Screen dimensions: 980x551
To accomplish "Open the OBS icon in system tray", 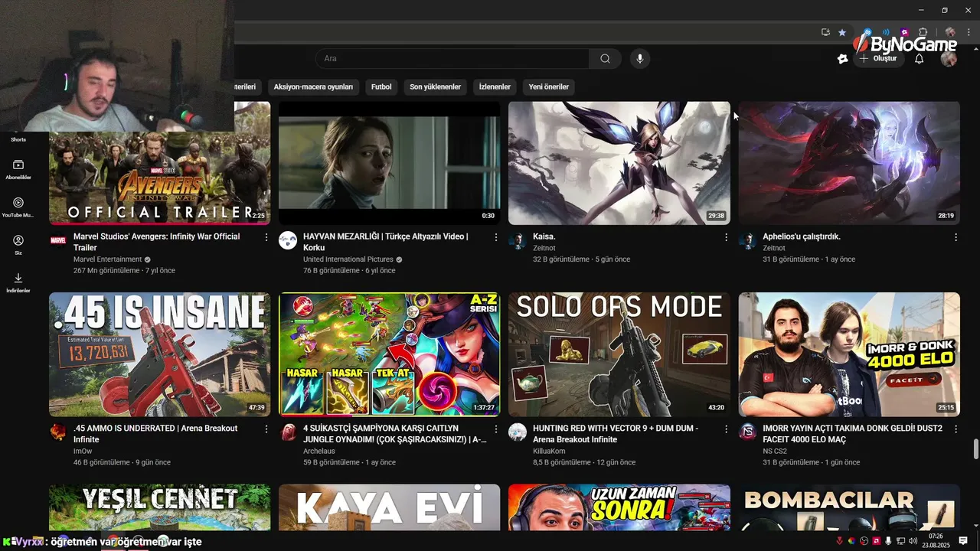I will (x=864, y=541).
